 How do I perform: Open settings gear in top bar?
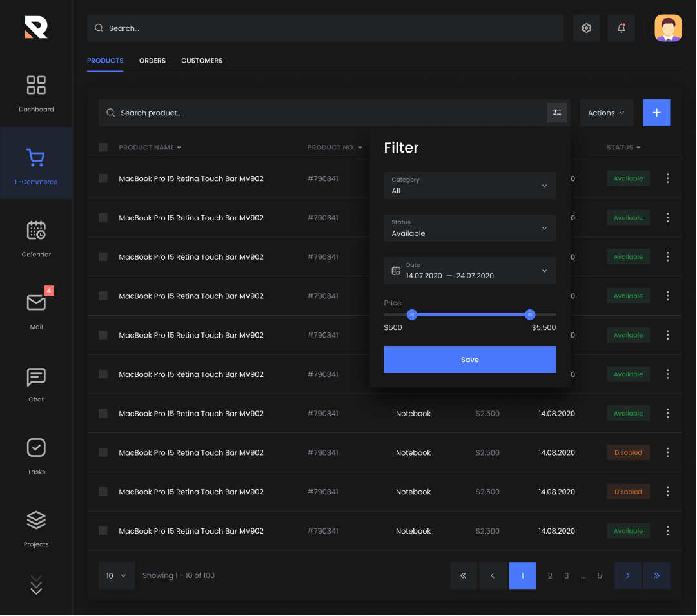point(586,28)
